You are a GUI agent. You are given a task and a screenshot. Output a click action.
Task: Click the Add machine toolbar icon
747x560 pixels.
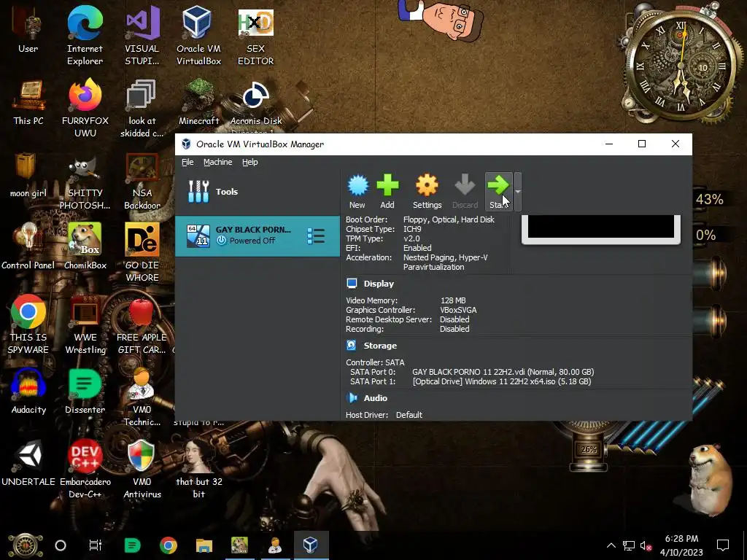[x=387, y=192]
